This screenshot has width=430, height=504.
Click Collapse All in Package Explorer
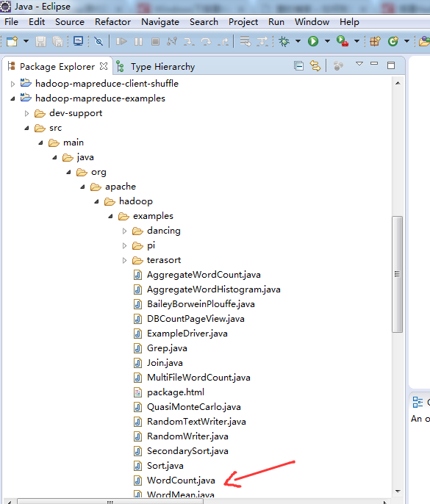point(298,66)
